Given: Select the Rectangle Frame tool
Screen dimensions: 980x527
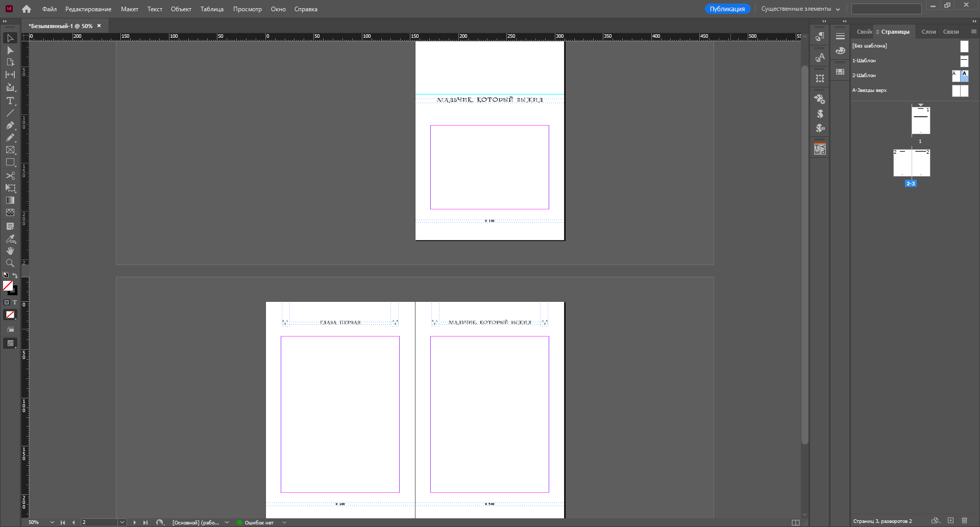Looking at the screenshot, I should point(10,150).
